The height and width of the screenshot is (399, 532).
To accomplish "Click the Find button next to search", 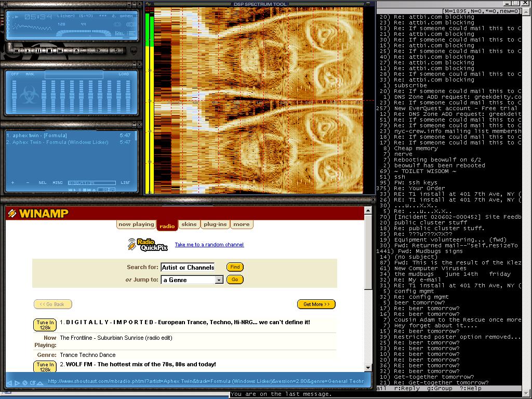I will point(235,267).
